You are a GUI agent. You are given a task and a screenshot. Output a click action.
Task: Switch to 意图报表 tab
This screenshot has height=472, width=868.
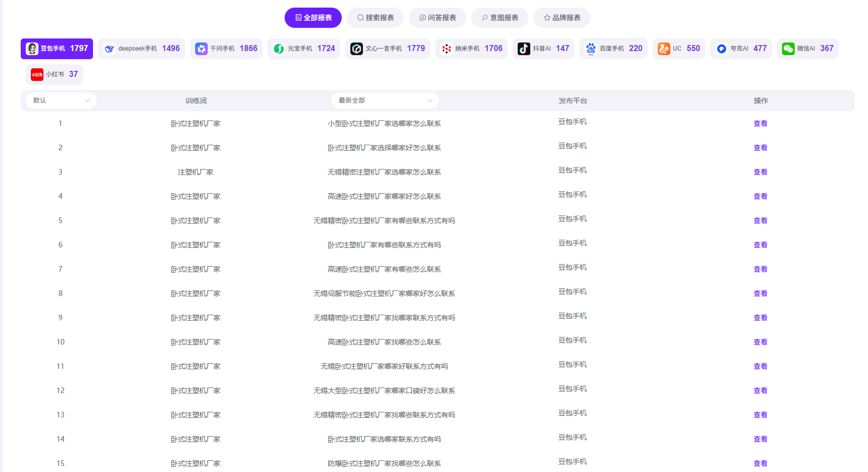(x=499, y=18)
